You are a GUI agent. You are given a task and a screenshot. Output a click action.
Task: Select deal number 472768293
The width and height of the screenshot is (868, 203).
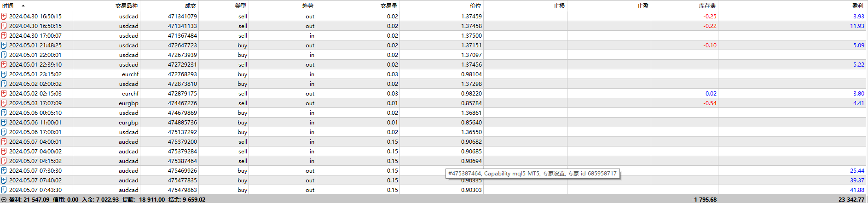[182, 74]
